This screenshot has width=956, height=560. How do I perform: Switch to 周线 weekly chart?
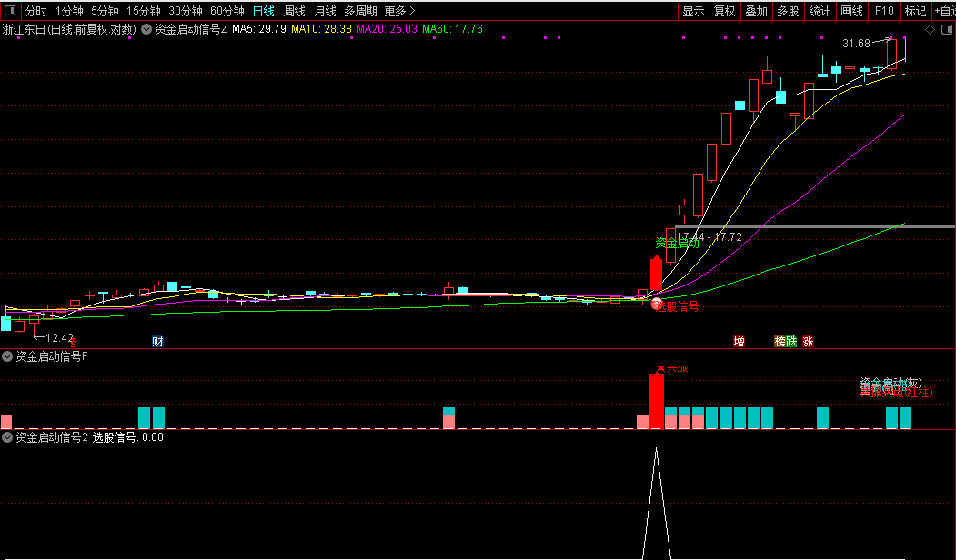tap(295, 11)
